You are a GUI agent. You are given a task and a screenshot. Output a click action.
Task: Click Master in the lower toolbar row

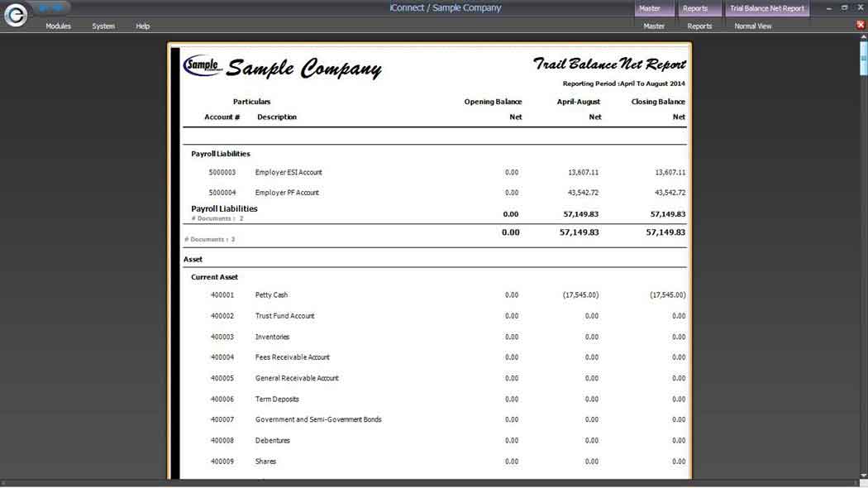pyautogui.click(x=654, y=26)
